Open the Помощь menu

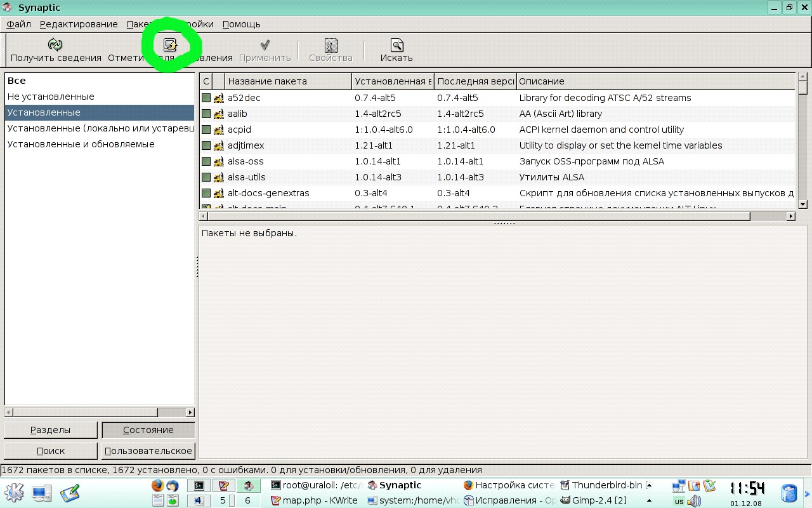(241, 24)
